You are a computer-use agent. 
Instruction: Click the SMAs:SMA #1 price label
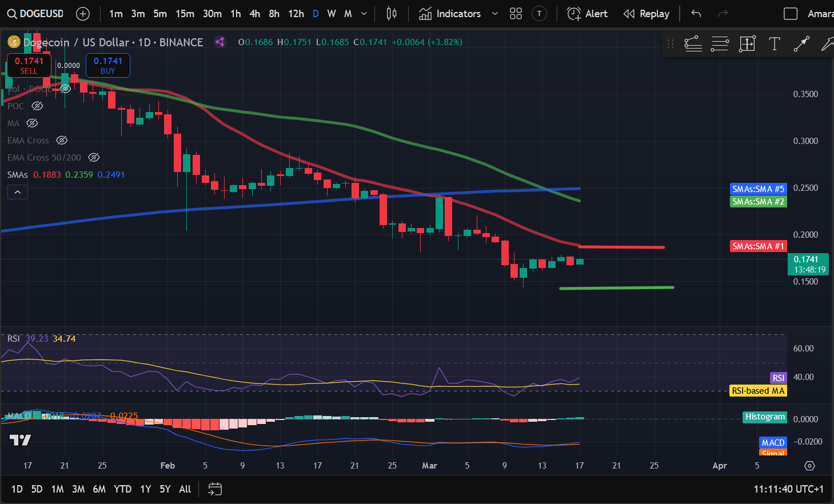click(x=759, y=246)
